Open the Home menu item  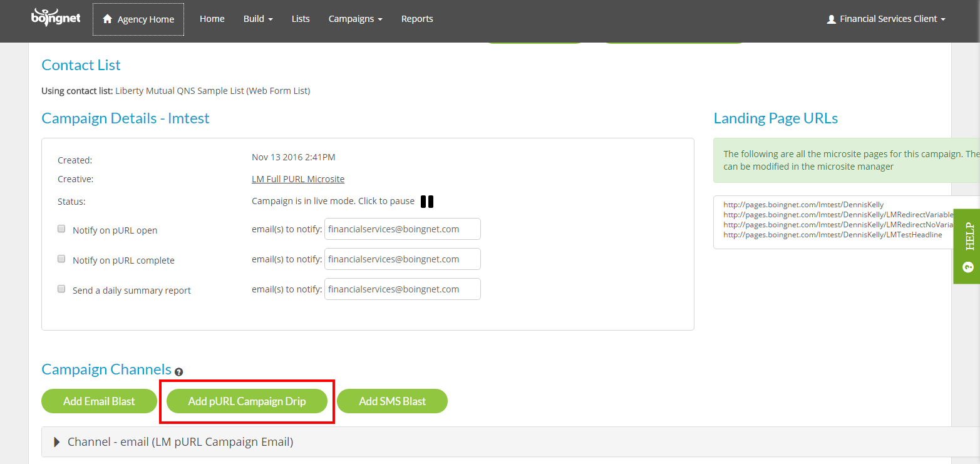coord(212,19)
